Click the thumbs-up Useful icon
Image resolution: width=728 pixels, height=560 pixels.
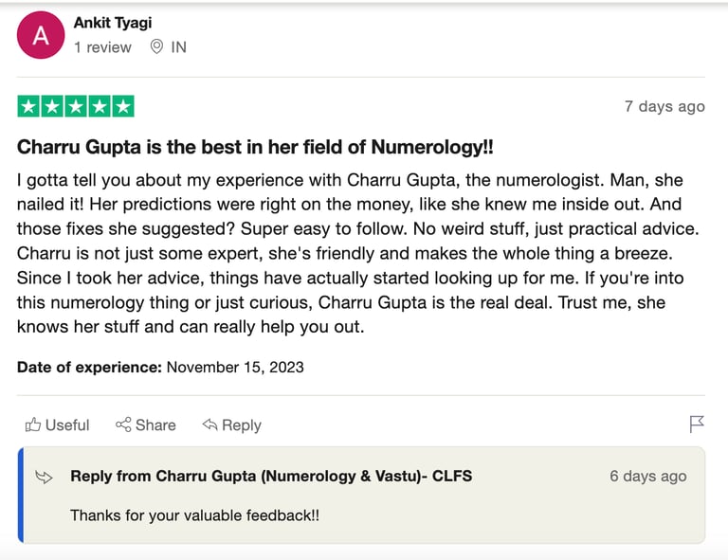(x=34, y=425)
